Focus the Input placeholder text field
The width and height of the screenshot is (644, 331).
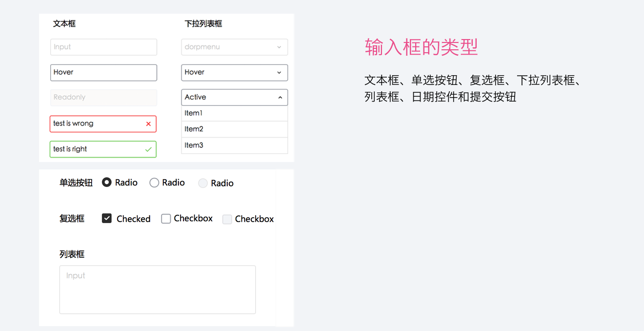[103, 47]
